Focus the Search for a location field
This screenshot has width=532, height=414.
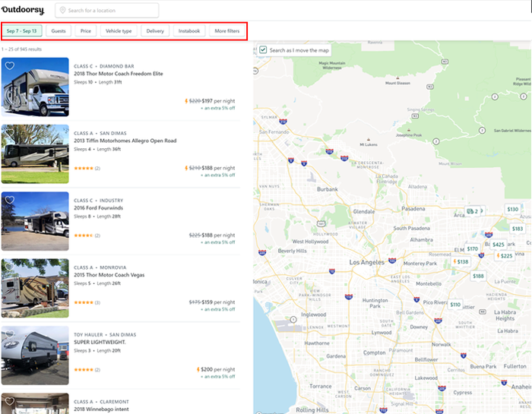(x=107, y=10)
